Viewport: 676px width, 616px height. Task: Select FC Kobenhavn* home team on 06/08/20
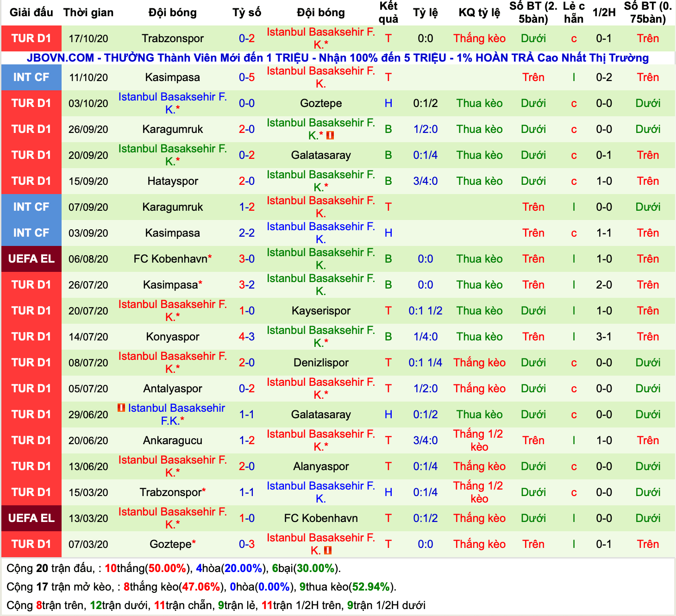pos(173,259)
